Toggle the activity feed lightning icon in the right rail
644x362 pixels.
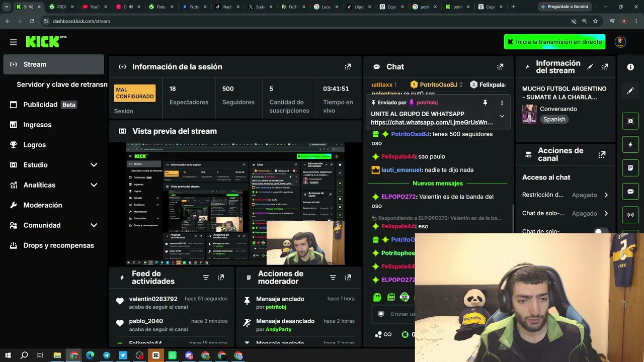630,144
